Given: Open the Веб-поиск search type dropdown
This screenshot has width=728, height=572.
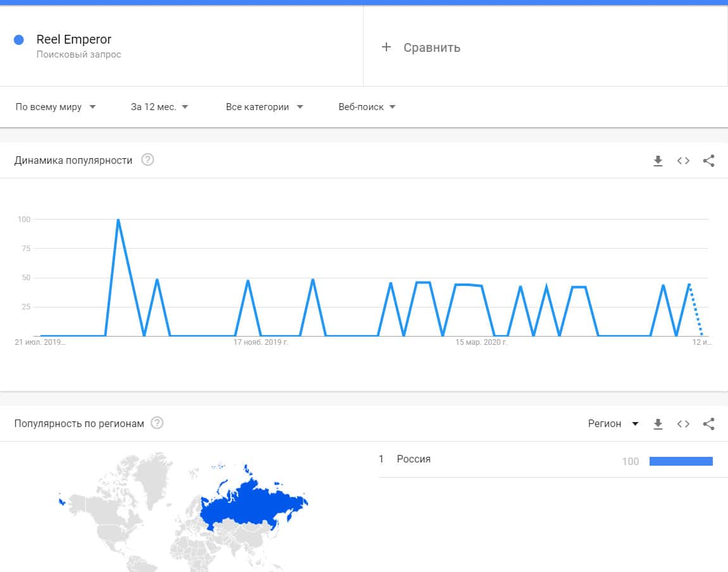Looking at the screenshot, I should (367, 107).
